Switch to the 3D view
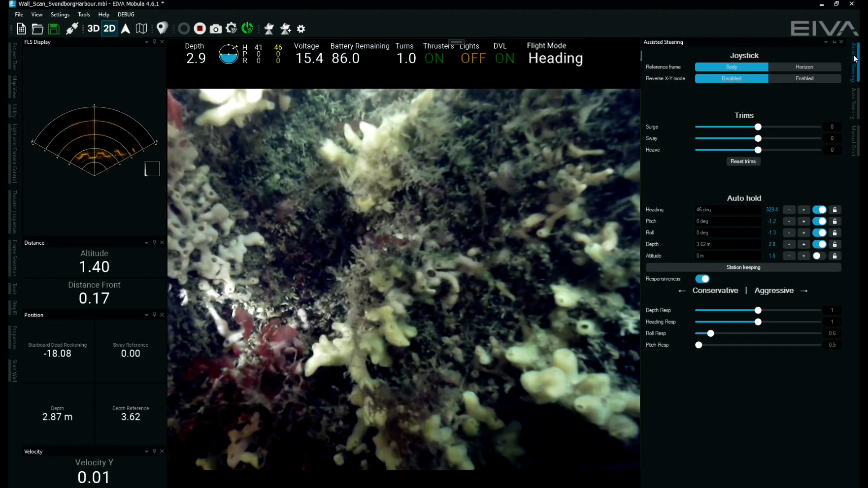Viewport: 868px width, 488px height. [93, 29]
